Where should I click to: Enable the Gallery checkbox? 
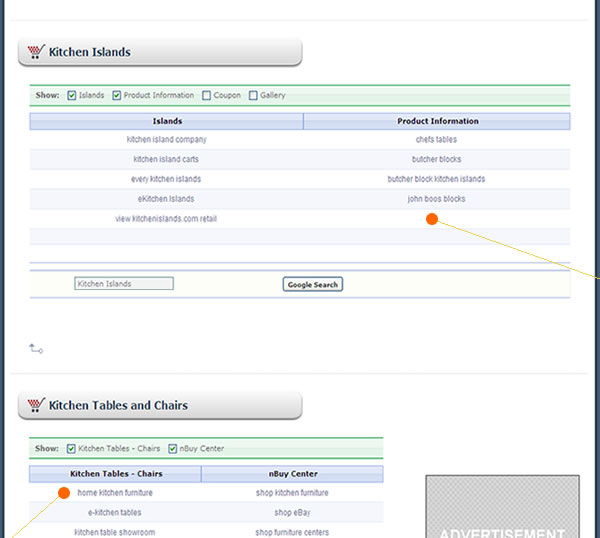pyautogui.click(x=253, y=96)
